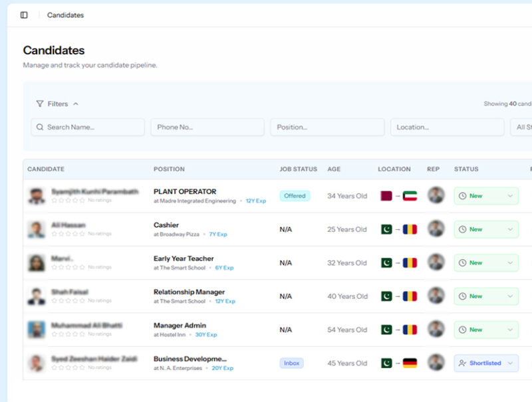Click the star rating in Plant Operator row
This screenshot has height=402, width=532.
(68, 200)
